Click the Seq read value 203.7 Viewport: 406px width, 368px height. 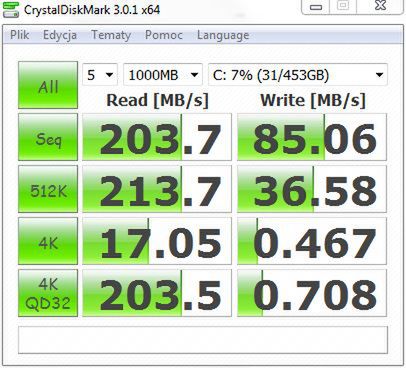click(x=157, y=137)
